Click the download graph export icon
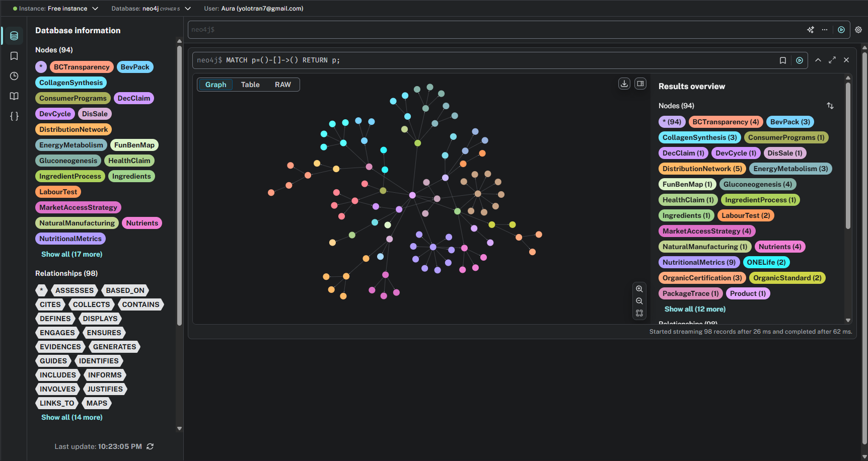Image resolution: width=868 pixels, height=461 pixels. [x=624, y=84]
